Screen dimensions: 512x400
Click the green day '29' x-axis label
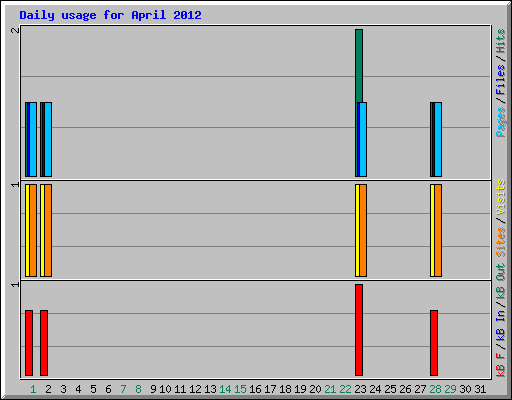(450, 389)
